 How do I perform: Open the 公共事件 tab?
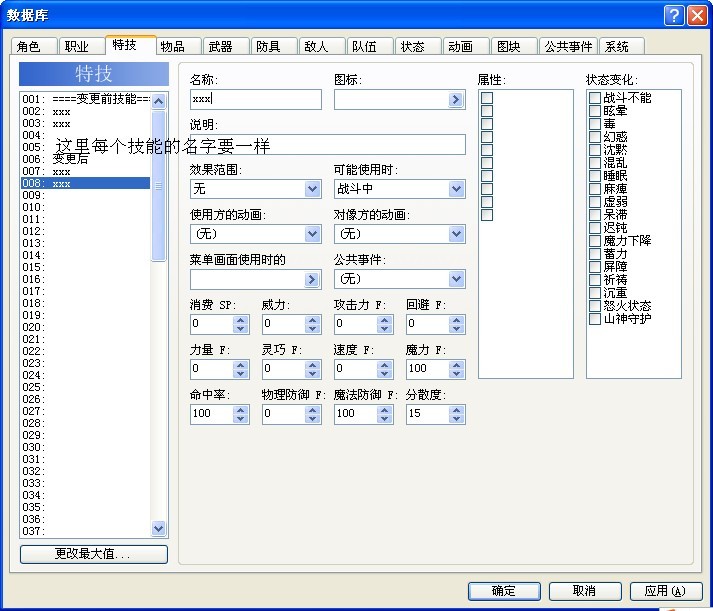pos(568,46)
